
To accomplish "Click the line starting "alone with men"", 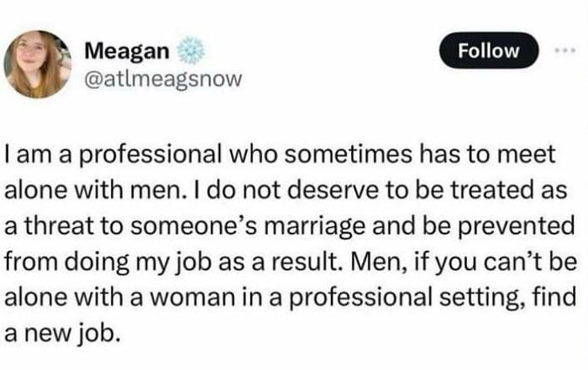I will 286,192.
